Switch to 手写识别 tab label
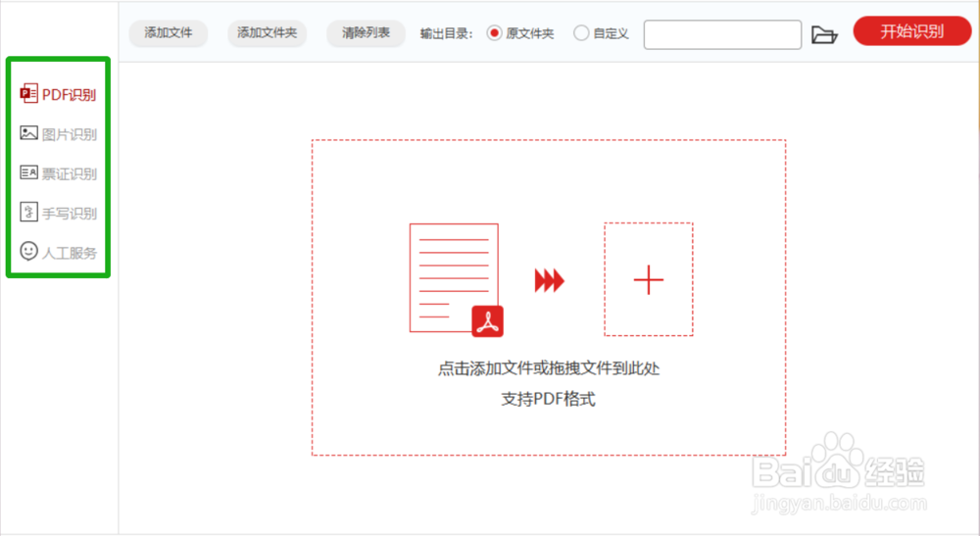The height and width of the screenshot is (536, 980). click(x=70, y=214)
